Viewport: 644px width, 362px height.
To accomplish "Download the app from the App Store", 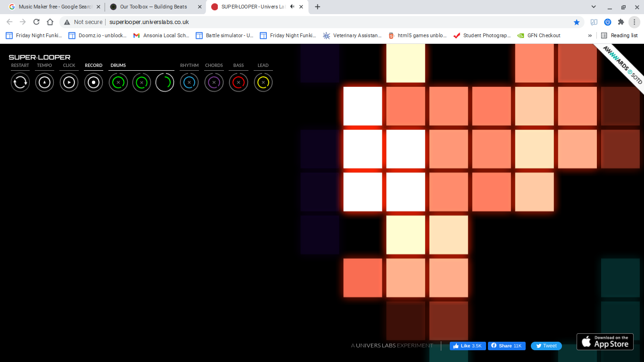I will point(605,342).
